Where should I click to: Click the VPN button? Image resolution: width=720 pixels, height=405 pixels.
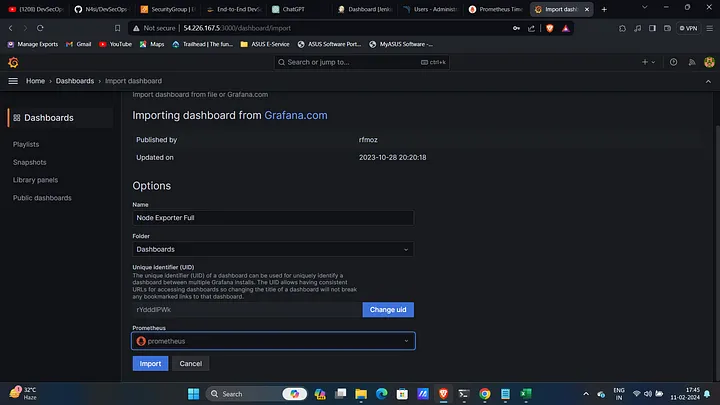688,28
